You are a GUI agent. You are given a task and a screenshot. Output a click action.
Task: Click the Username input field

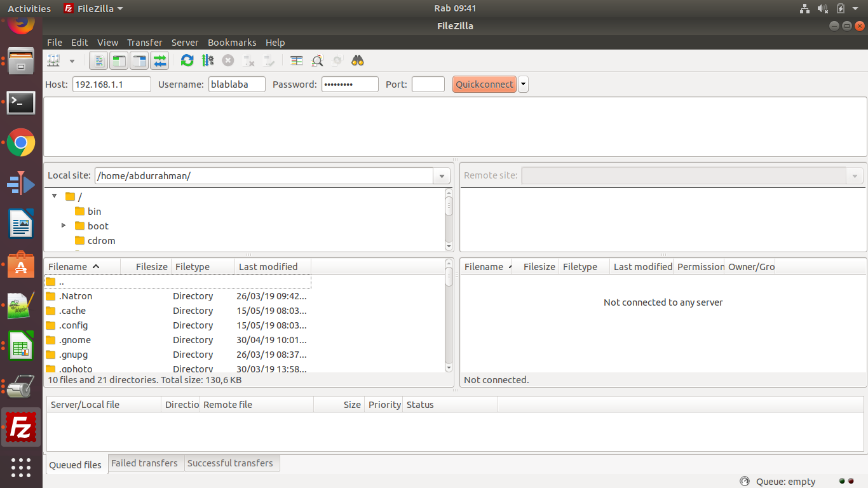point(237,85)
